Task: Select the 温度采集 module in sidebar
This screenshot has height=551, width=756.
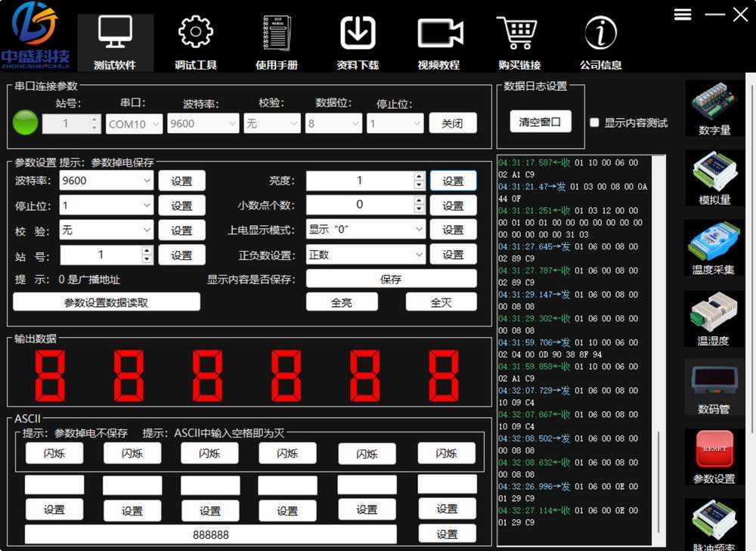Action: tap(714, 242)
